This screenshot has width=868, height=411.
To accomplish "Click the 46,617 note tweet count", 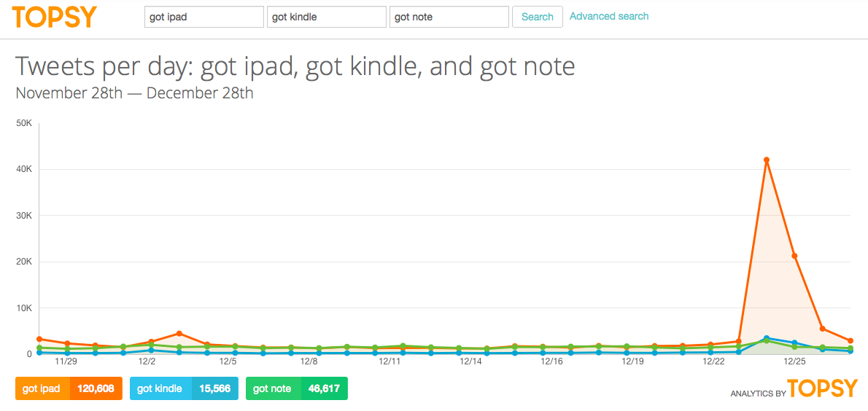I will pyautogui.click(x=324, y=388).
